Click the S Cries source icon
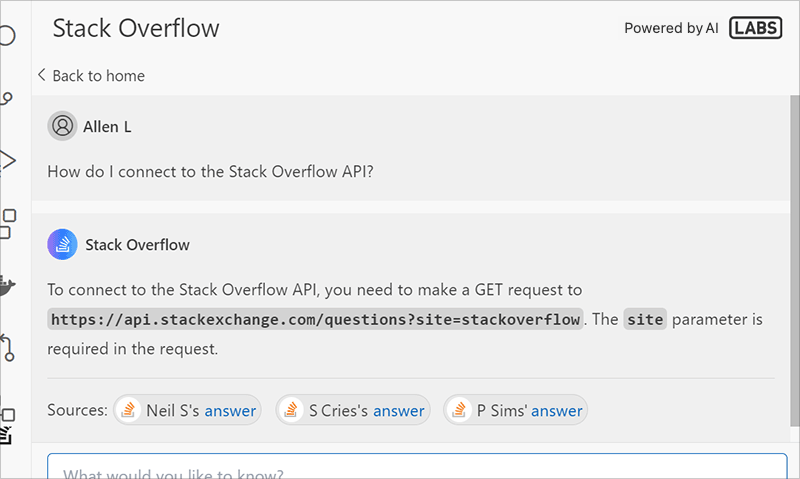The height and width of the screenshot is (479, 800). 290,410
